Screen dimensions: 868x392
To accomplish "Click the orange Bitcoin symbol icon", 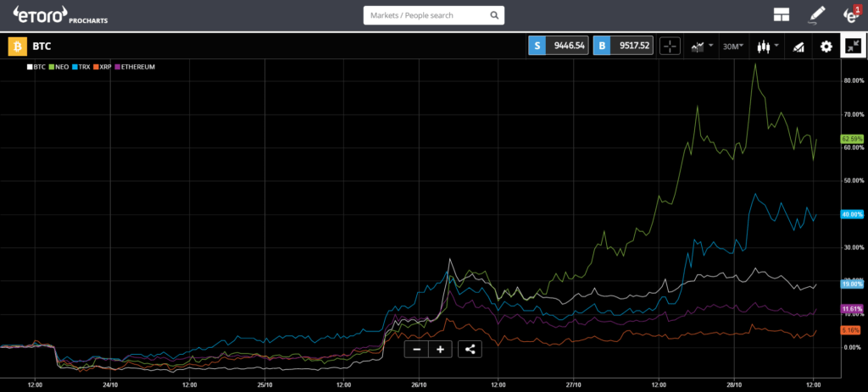I will pyautogui.click(x=17, y=47).
